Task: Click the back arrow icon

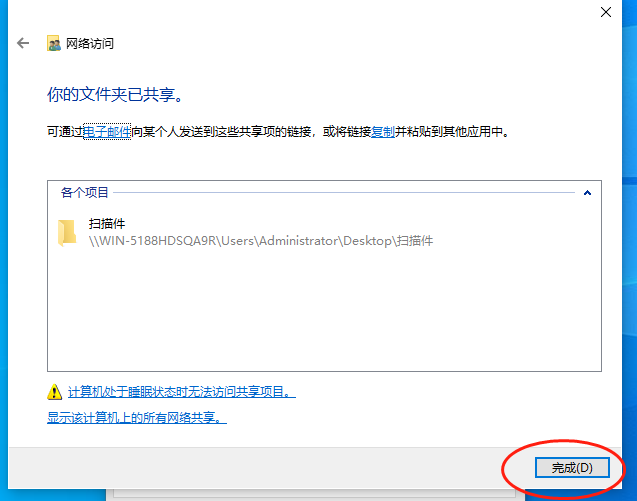Action: 23,43
